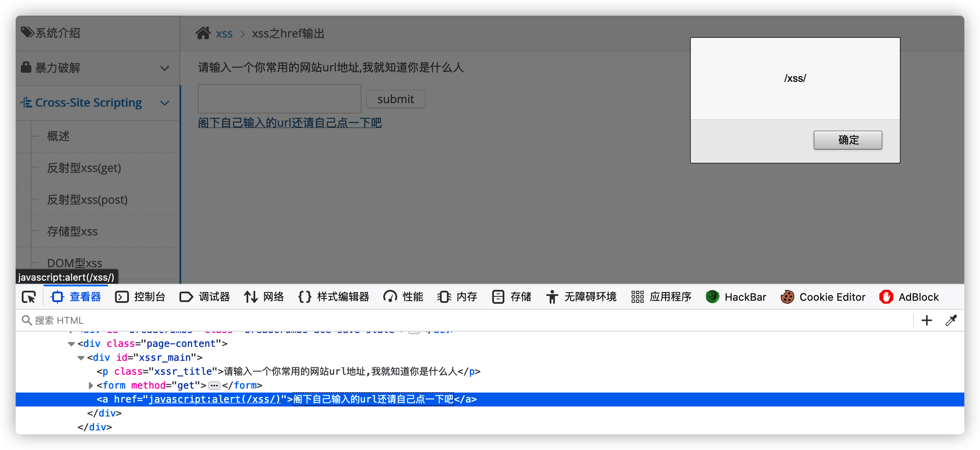Collapse the Cross-Site Scripting menu

tap(164, 103)
